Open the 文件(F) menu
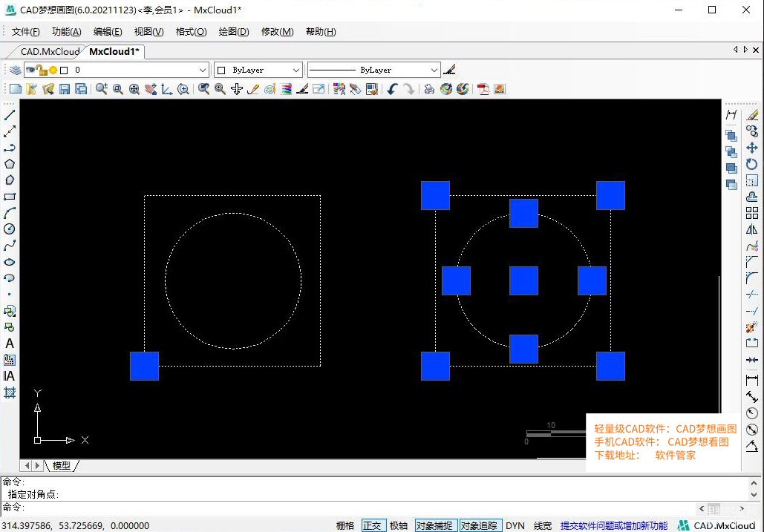Screen dimensions: 764x532 (x=25, y=32)
